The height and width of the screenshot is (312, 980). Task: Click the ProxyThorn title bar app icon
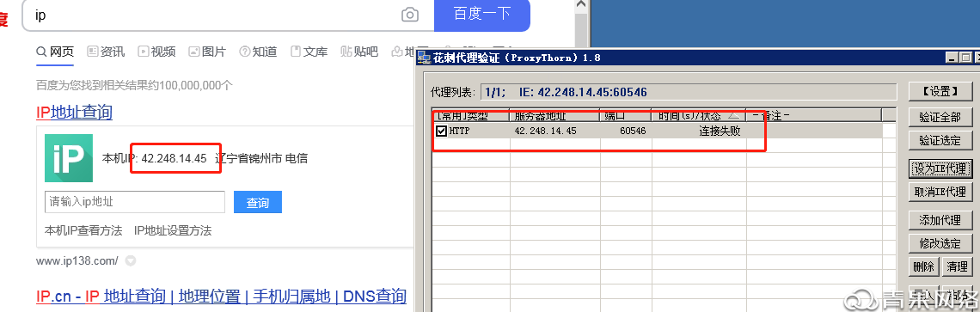[423, 58]
